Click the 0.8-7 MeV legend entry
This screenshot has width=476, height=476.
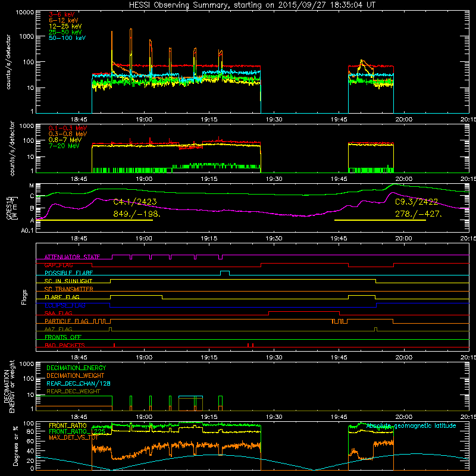65,140
